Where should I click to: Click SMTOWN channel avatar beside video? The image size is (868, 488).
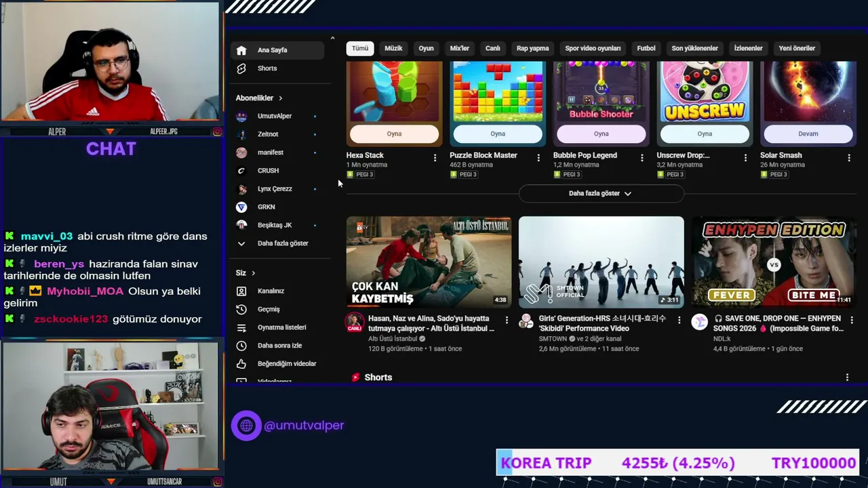(x=527, y=322)
